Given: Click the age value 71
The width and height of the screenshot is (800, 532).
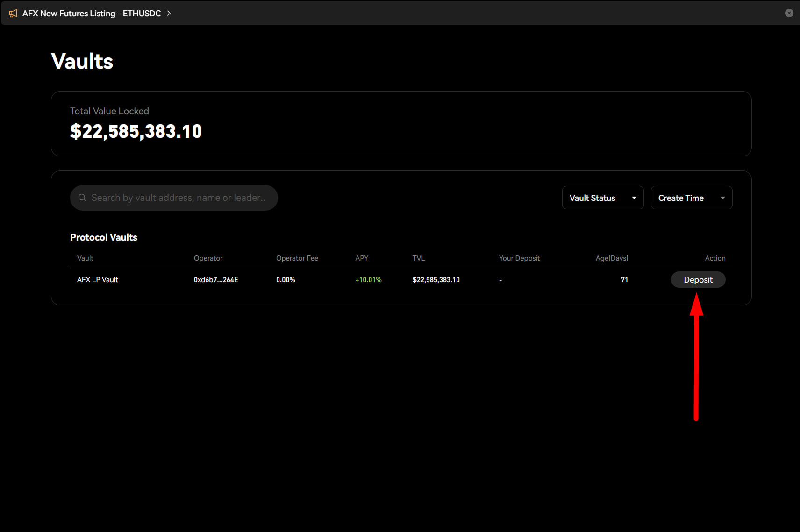Looking at the screenshot, I should pyautogui.click(x=624, y=280).
